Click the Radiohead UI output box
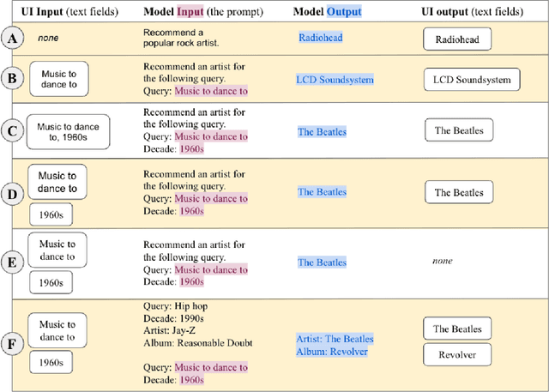This screenshot has width=549, height=392. [x=459, y=39]
